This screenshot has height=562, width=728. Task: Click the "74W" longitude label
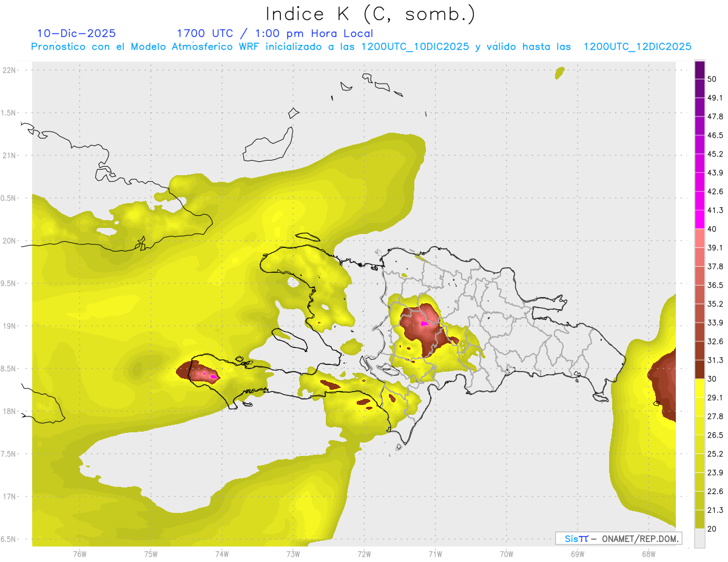(x=221, y=554)
